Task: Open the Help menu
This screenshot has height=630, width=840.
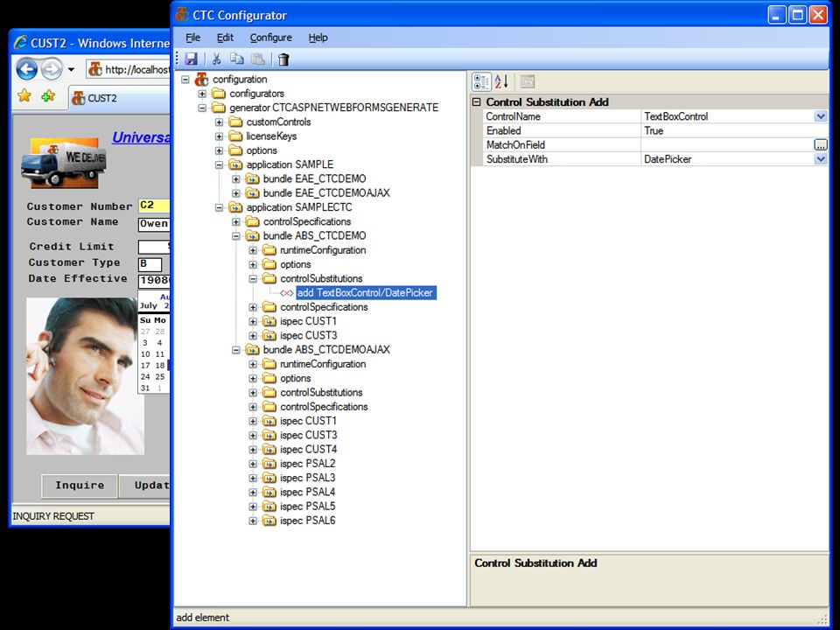Action: [x=318, y=38]
